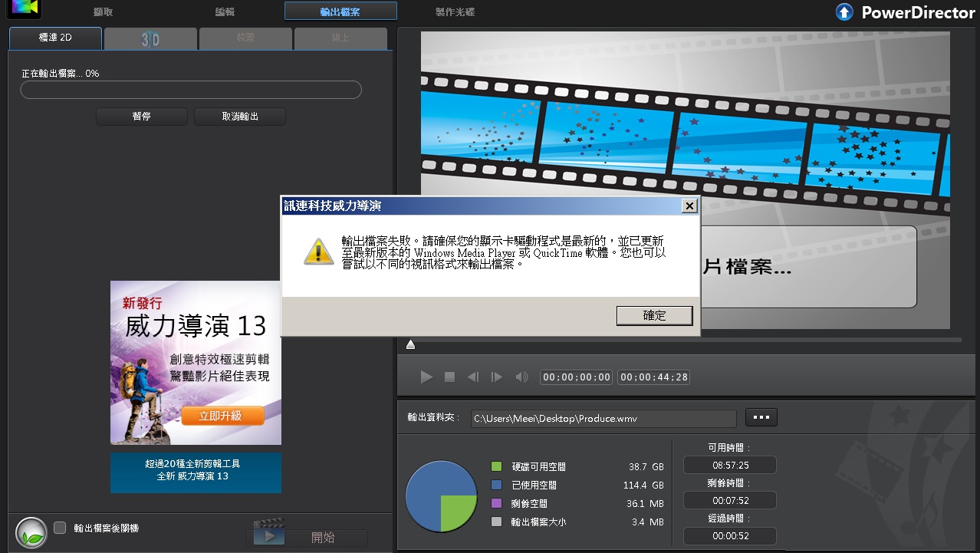Click the output folder path field
980x553 pixels.
pos(603,418)
